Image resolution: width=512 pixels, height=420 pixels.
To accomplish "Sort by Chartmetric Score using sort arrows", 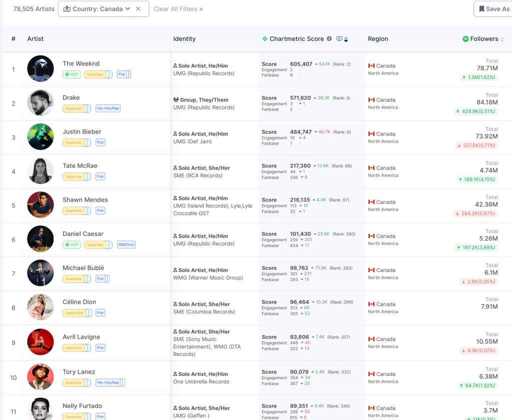I will 346,39.
